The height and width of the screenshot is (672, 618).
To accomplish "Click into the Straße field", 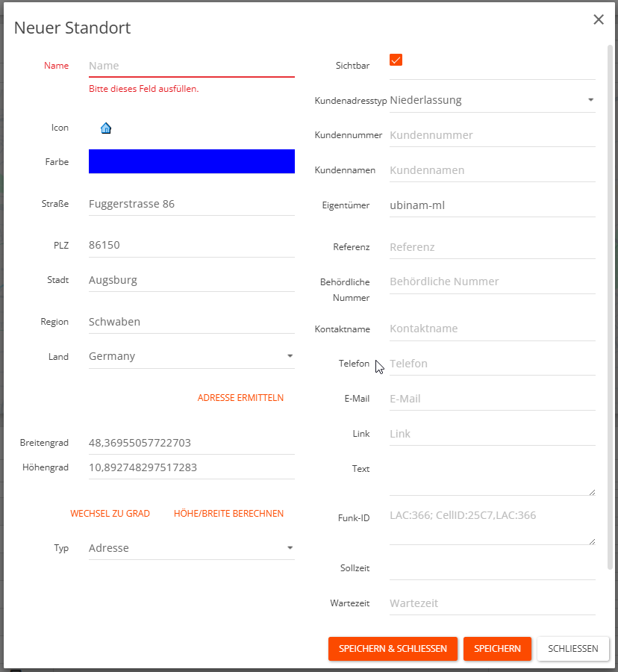I will coord(191,204).
